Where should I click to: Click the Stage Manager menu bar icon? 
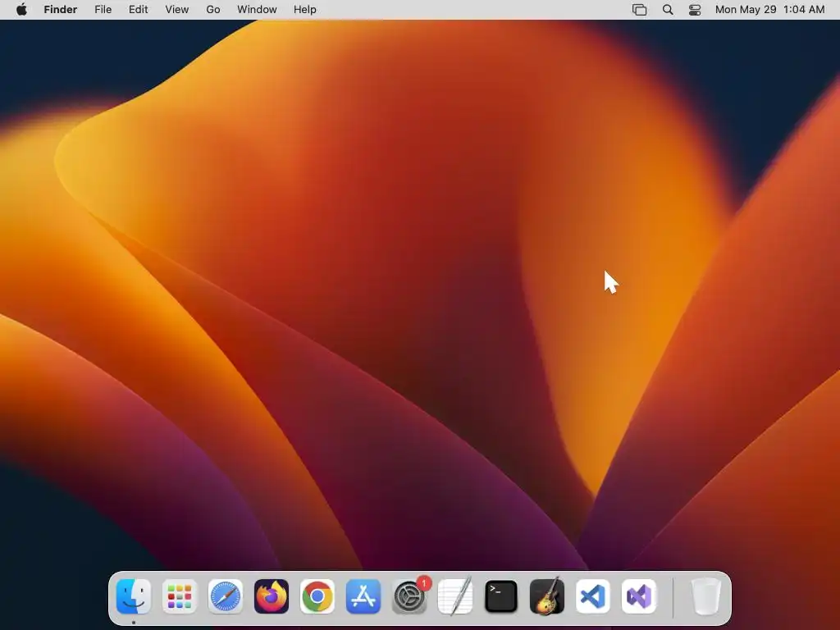tap(640, 10)
